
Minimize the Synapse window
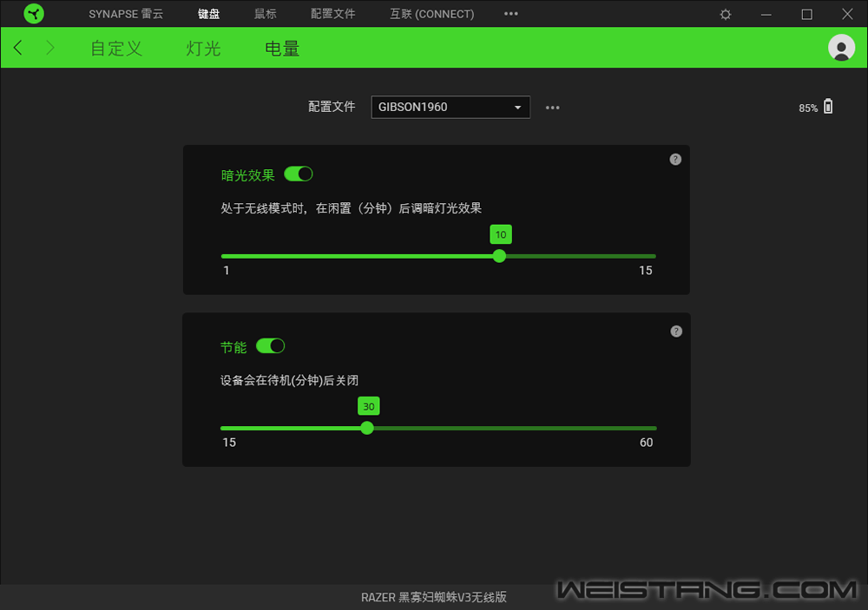[x=766, y=15]
